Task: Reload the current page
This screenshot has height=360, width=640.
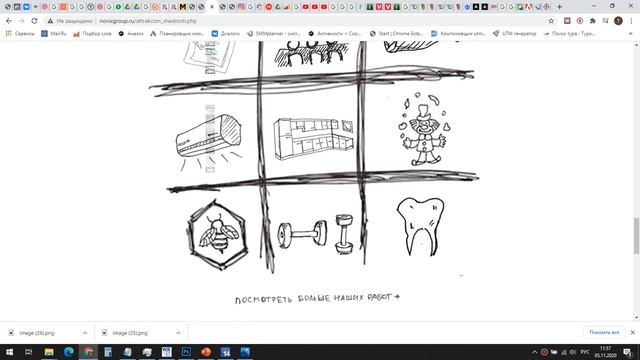Action: point(34,21)
